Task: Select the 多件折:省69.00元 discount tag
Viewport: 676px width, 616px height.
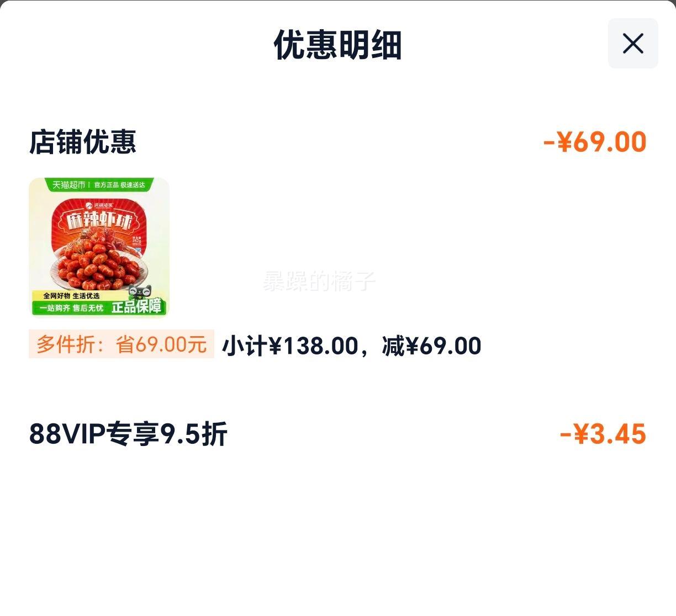Action: click(122, 344)
